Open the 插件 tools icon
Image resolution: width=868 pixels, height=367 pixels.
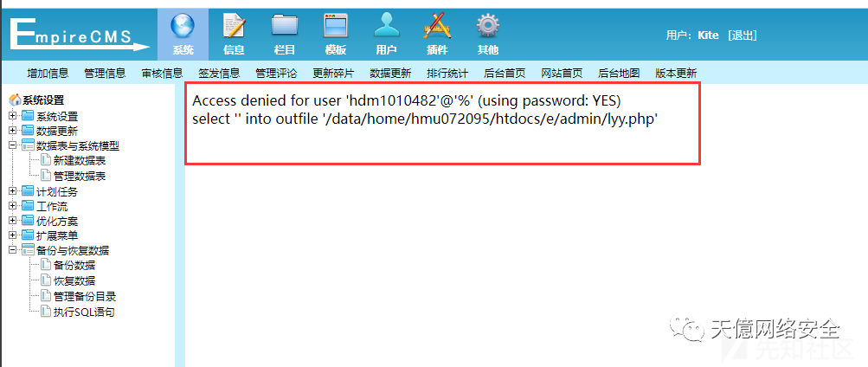437,25
